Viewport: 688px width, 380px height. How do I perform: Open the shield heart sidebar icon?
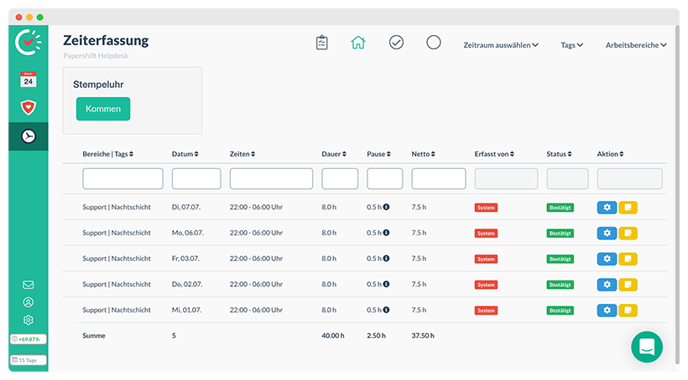point(28,107)
